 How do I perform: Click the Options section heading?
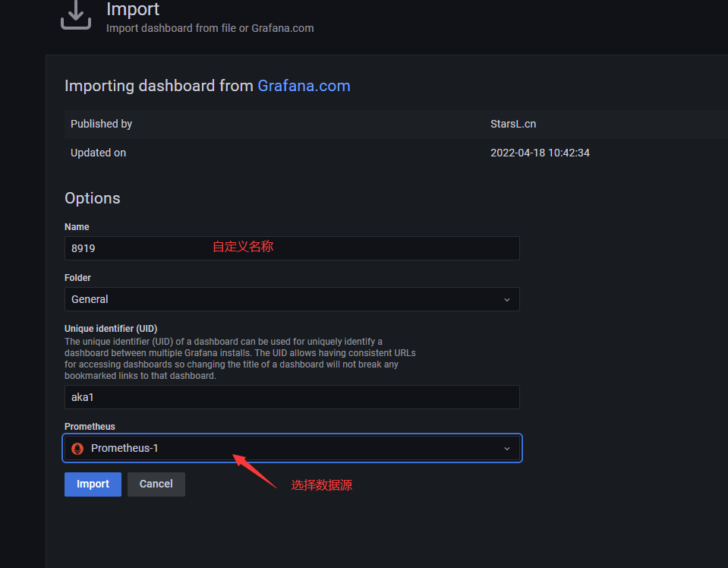[93, 198]
